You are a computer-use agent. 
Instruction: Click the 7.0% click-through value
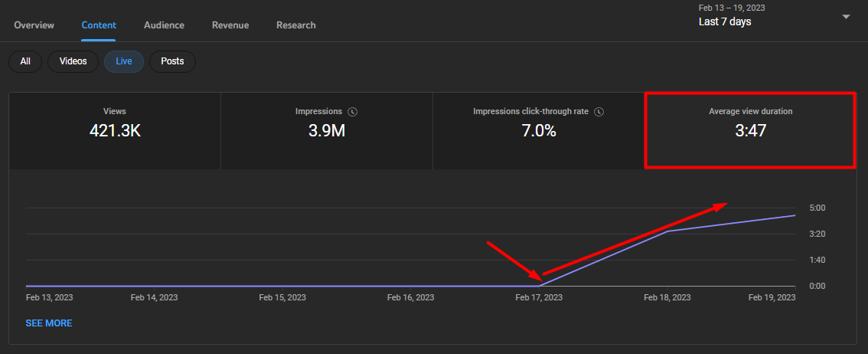539,131
